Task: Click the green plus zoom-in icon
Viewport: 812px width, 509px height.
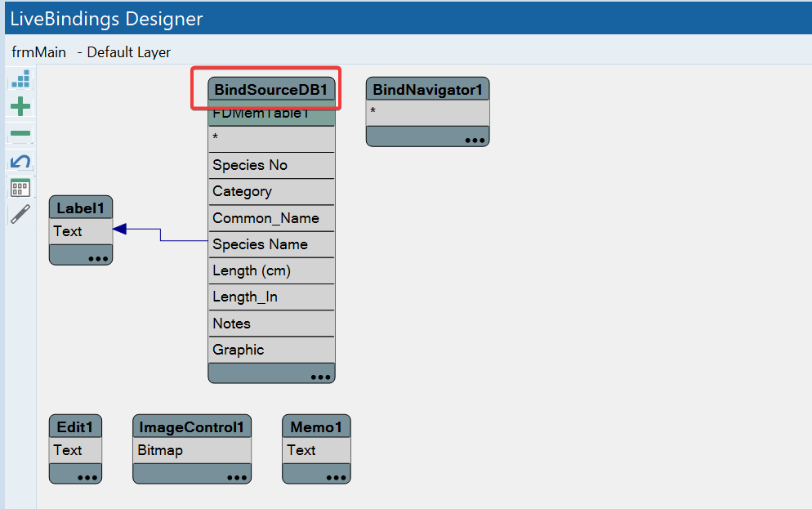Action: [20, 106]
